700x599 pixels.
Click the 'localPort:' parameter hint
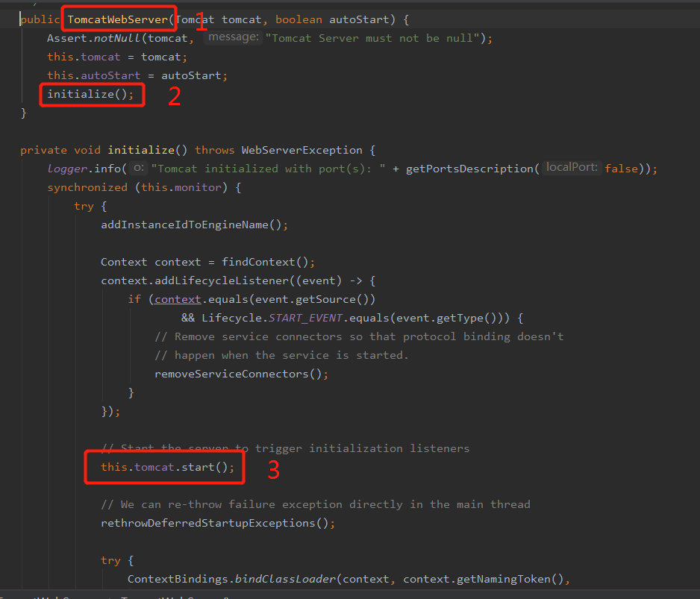pos(572,167)
